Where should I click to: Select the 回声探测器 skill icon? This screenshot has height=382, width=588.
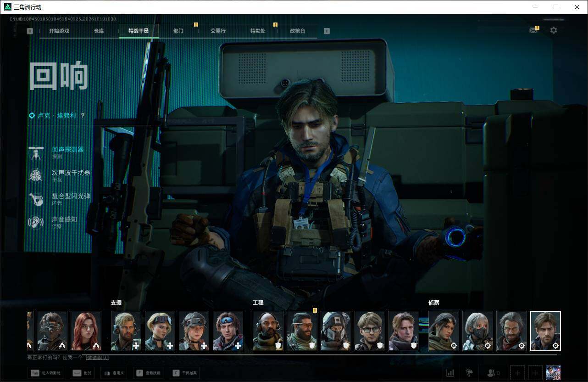pos(36,153)
